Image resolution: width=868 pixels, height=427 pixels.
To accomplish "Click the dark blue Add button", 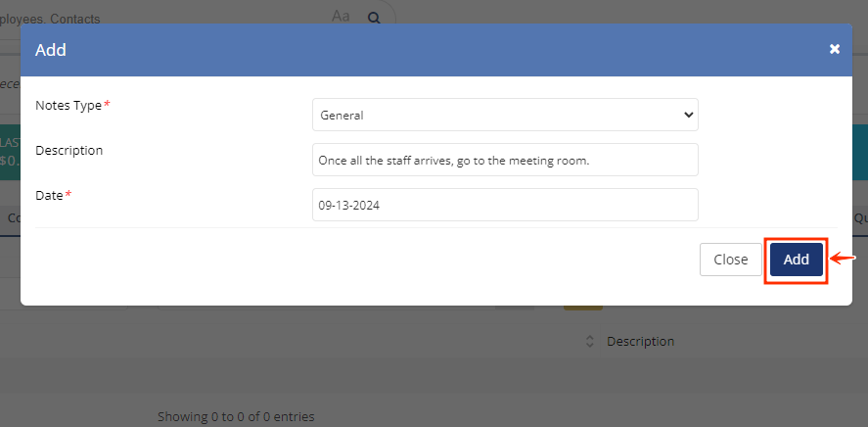I will [x=796, y=260].
